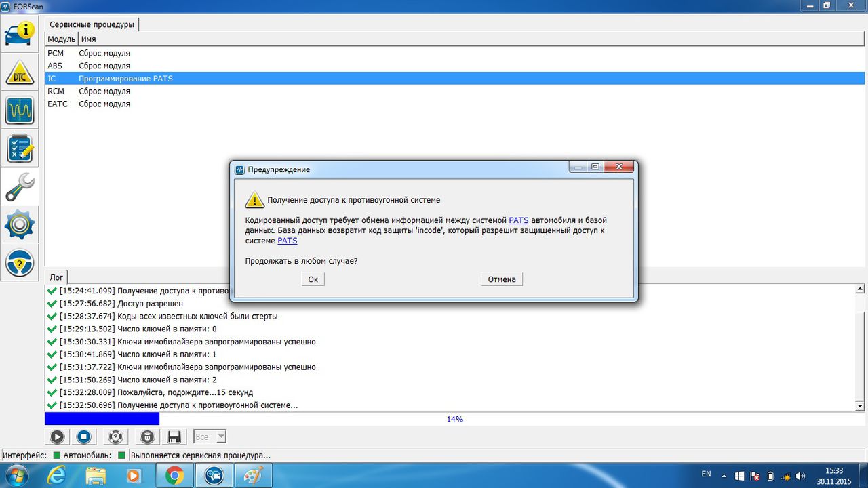Launch Internet Explorer from taskbar
The height and width of the screenshot is (488, 868).
pyautogui.click(x=57, y=476)
